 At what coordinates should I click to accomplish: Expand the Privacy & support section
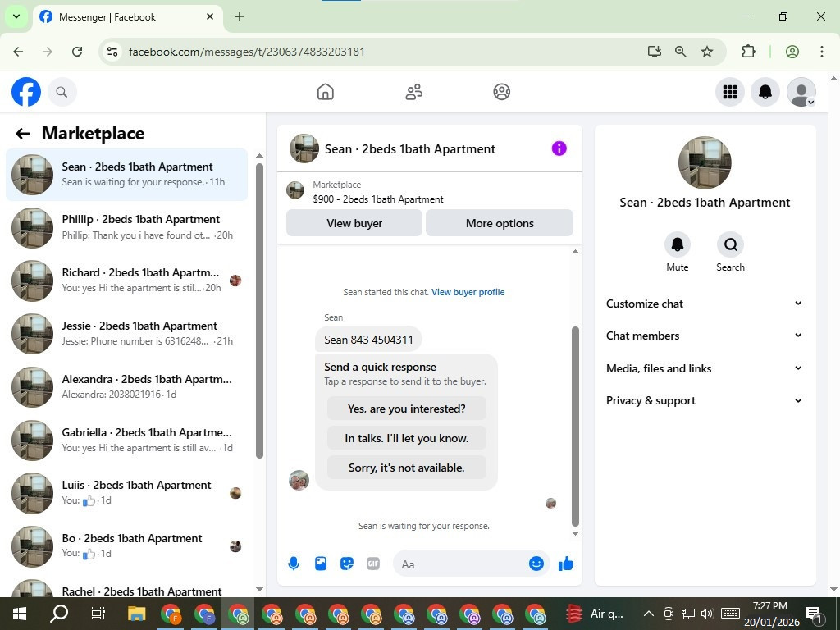pyautogui.click(x=705, y=400)
